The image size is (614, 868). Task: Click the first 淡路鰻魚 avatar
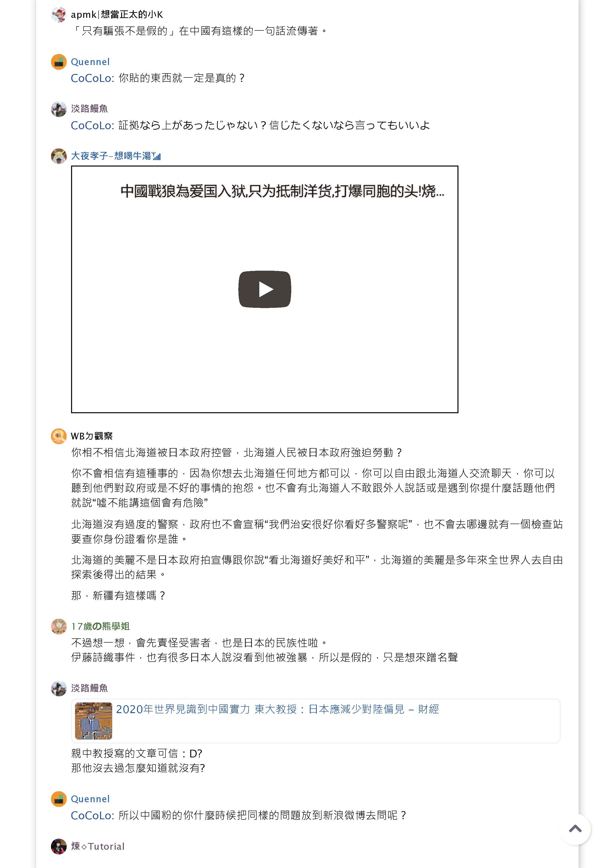coord(59,109)
